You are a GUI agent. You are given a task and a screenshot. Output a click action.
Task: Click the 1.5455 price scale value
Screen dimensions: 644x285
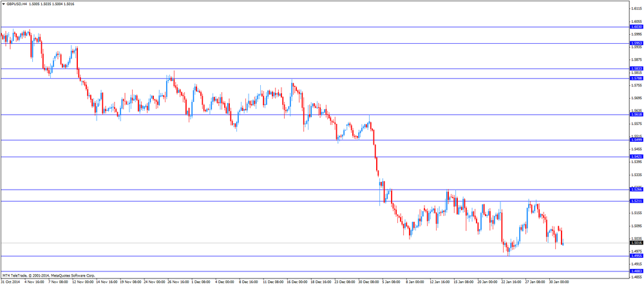[x=637, y=150]
